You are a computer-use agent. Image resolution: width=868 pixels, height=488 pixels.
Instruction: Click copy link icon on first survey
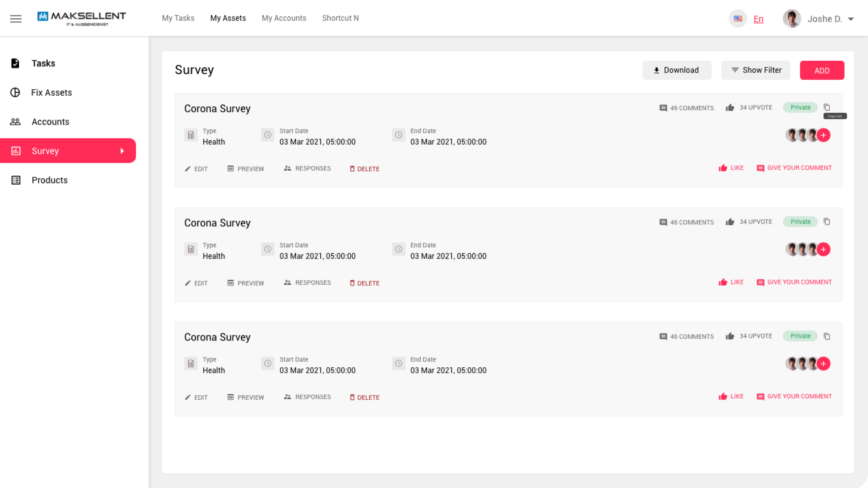[827, 107]
